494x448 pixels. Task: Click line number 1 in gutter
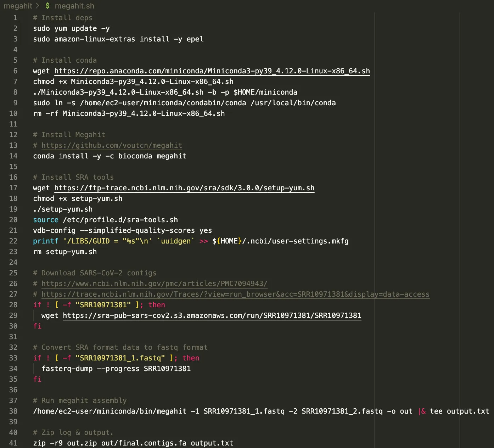15,18
